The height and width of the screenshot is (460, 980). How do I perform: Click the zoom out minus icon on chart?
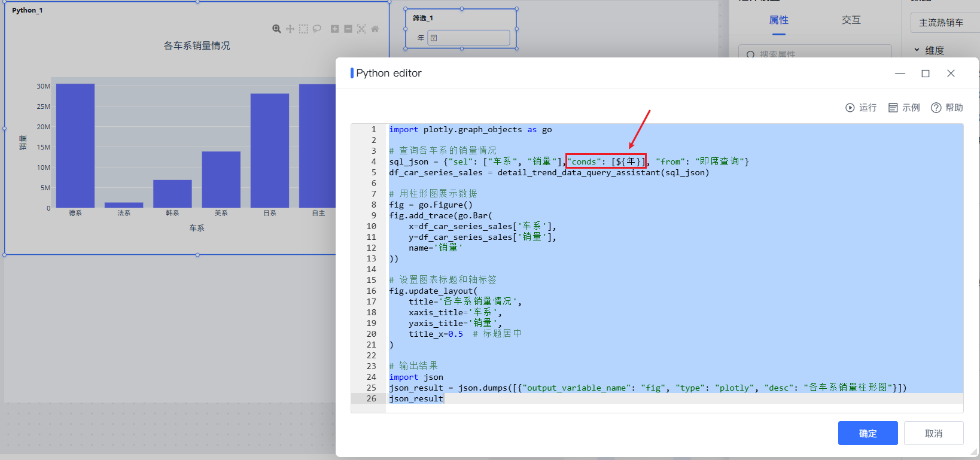tap(348, 29)
